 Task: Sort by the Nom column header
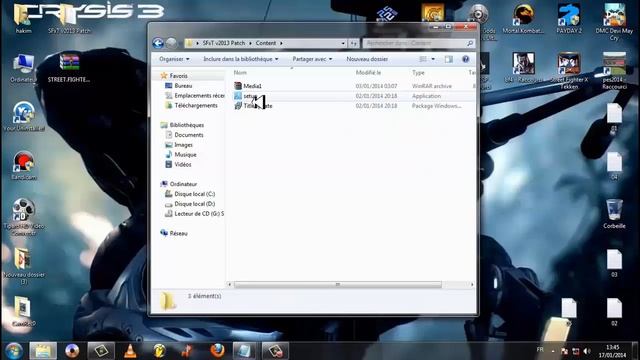(x=240, y=72)
